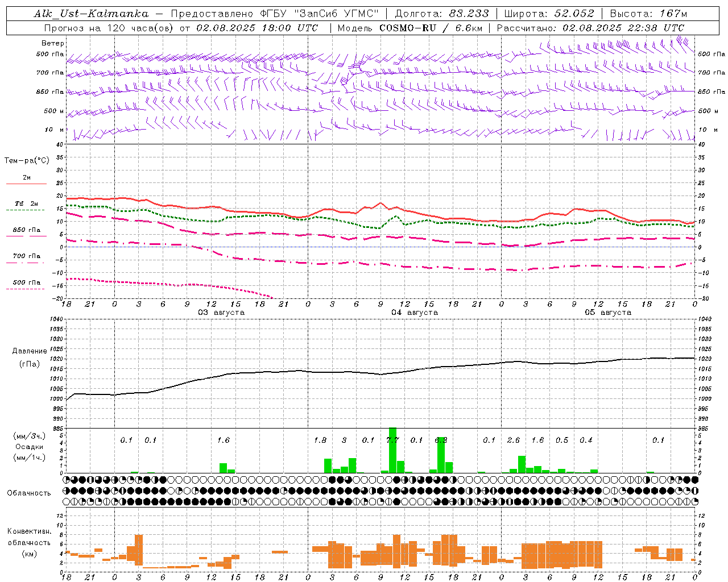Click the (мм/1ч.) precipitation unit label

29,458
